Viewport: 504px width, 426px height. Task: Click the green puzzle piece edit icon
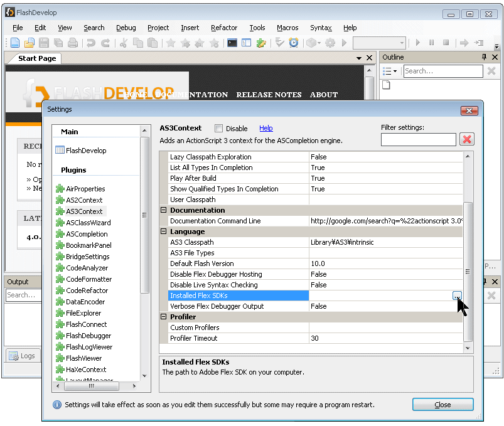(x=261, y=43)
